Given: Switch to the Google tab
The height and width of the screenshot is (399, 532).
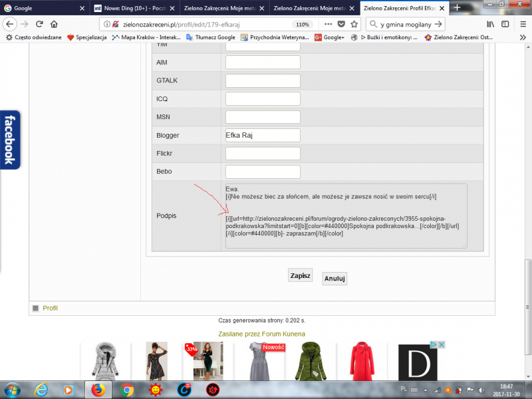Looking at the screenshot, I should click(43, 8).
